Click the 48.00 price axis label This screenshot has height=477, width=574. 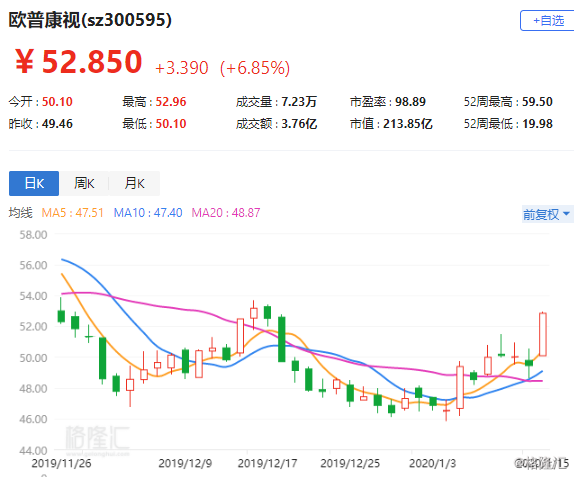point(33,388)
